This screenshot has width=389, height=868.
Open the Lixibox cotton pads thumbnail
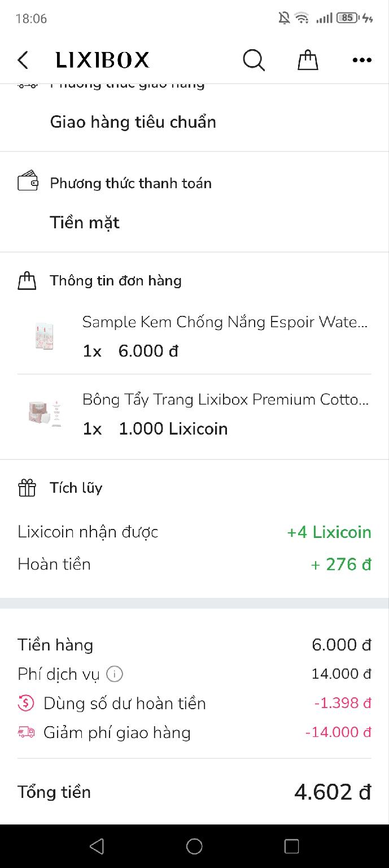pos(44,414)
